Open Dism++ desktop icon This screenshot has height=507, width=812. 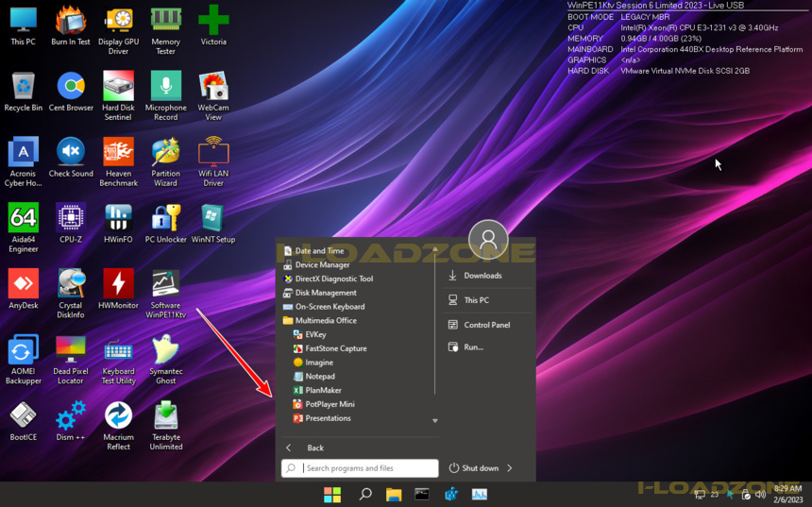coord(71,421)
